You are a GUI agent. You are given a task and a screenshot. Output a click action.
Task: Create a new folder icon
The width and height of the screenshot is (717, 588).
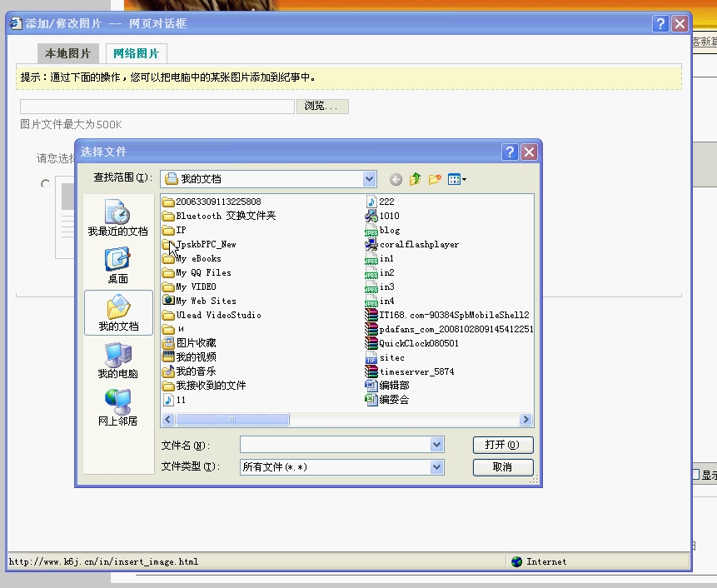tap(435, 179)
